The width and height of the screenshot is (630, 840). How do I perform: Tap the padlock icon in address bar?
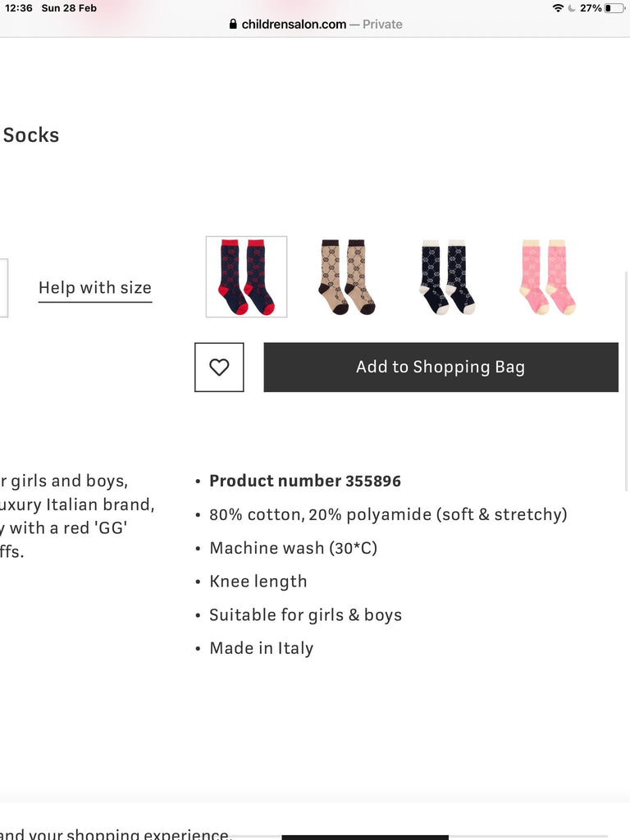click(x=233, y=24)
